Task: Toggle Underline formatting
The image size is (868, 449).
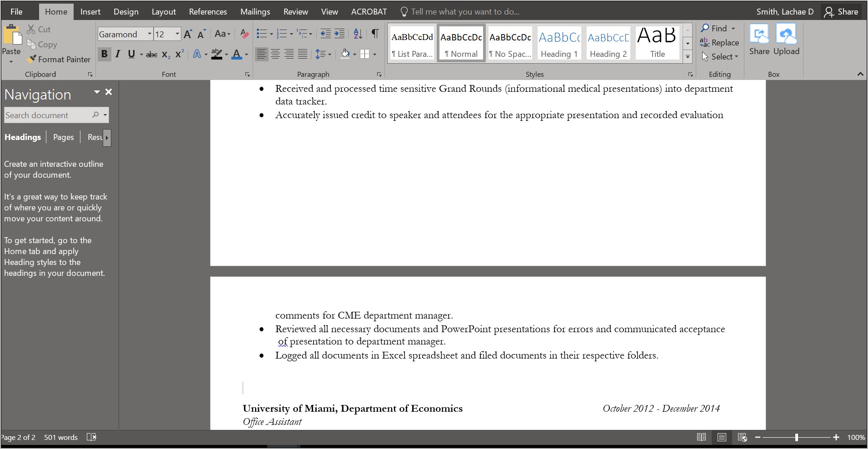Action: coord(131,55)
